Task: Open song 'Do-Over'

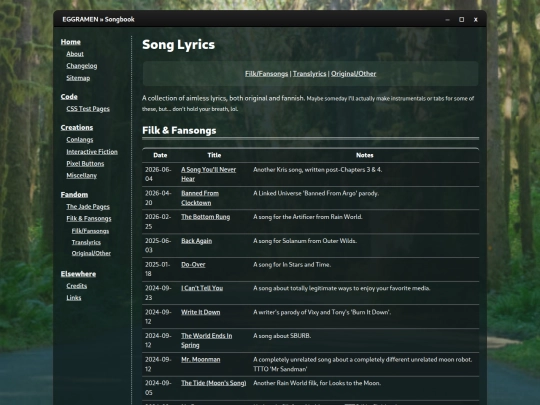Action: (x=193, y=265)
